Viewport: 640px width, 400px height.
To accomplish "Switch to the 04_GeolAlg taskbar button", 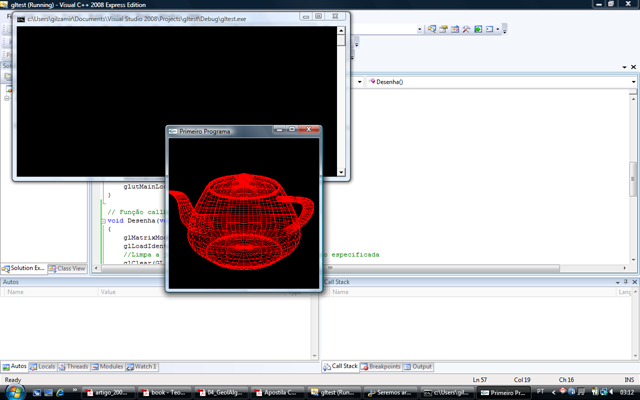I will [x=220, y=393].
